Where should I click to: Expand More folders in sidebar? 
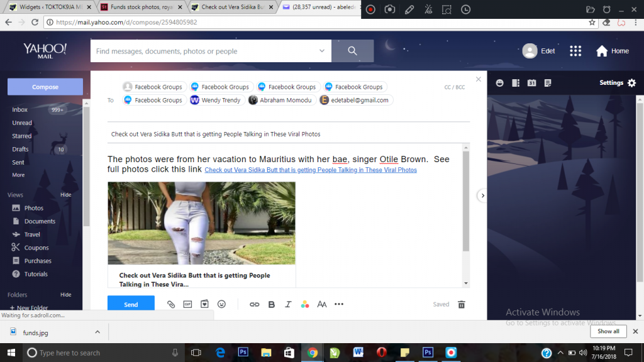click(x=18, y=175)
